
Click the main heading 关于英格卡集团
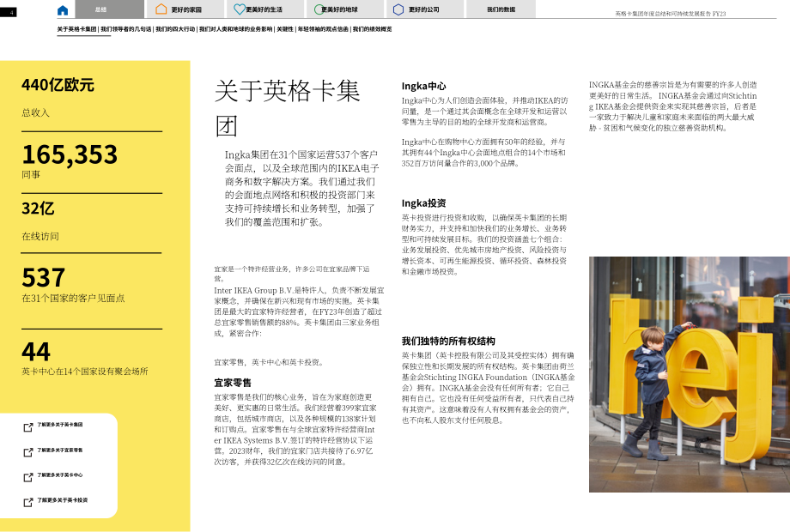287,108
